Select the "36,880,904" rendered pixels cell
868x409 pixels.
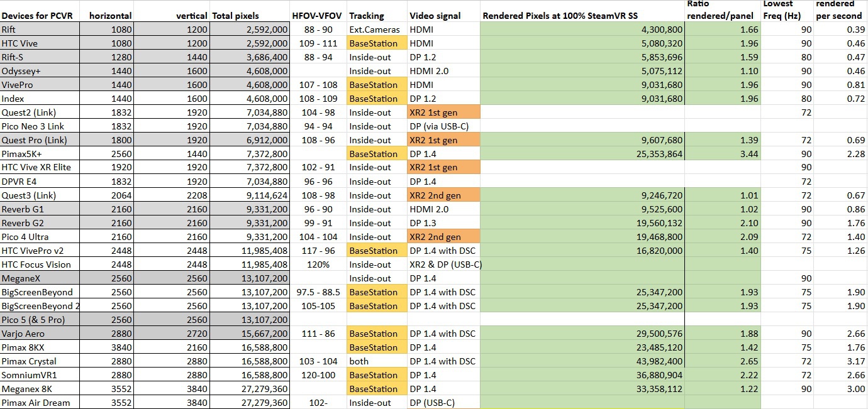pos(581,375)
